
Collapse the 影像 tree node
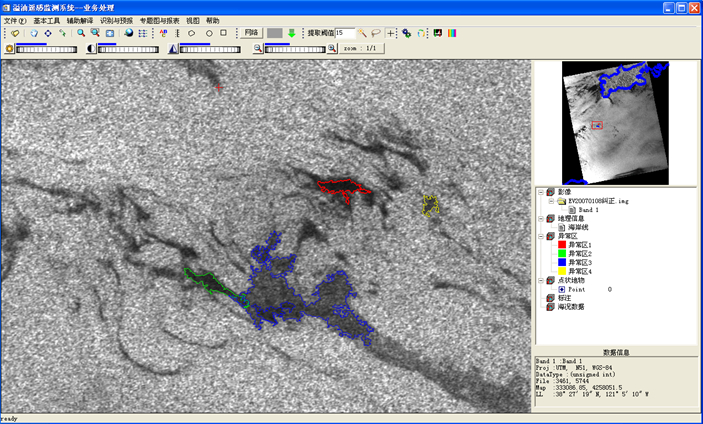(540, 190)
